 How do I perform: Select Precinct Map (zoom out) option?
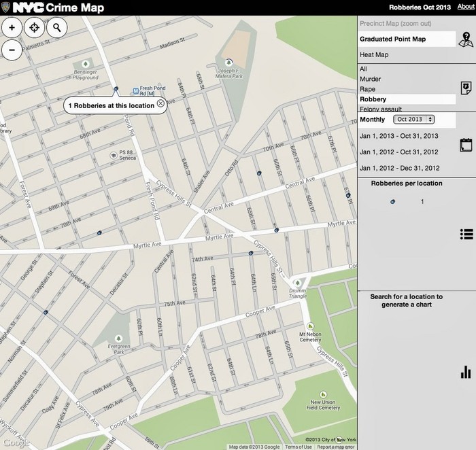[395, 24]
